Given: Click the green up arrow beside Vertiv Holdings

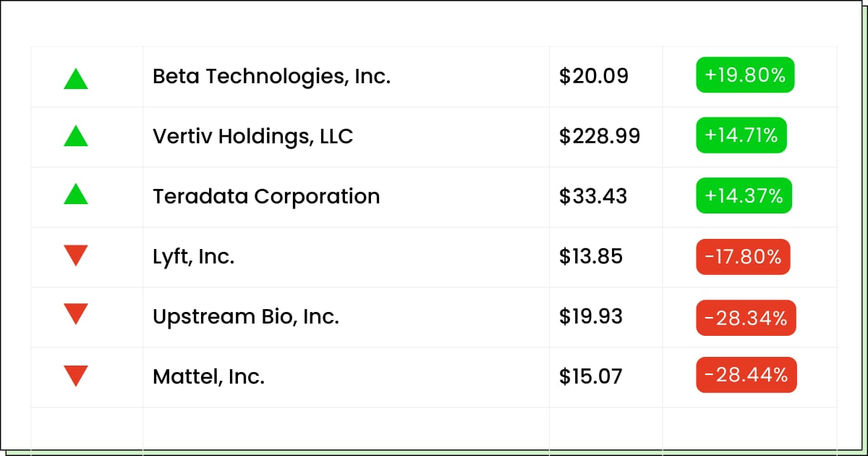Looking at the screenshot, I should point(76,136).
